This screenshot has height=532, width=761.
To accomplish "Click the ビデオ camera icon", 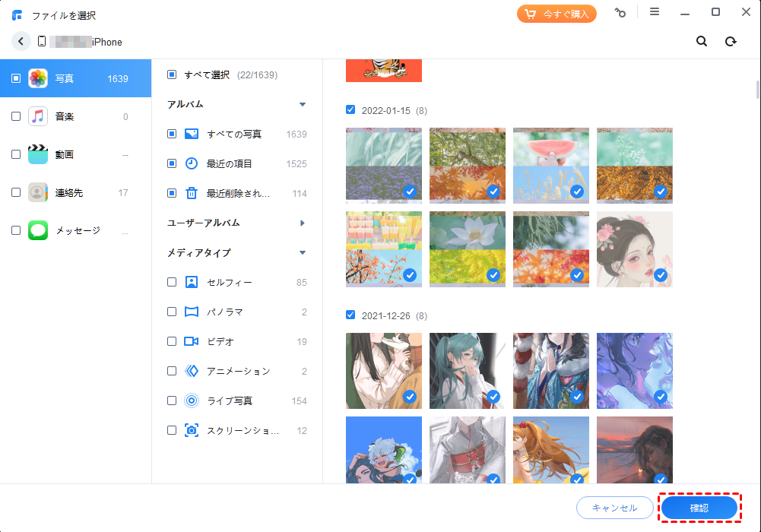I will pos(192,341).
